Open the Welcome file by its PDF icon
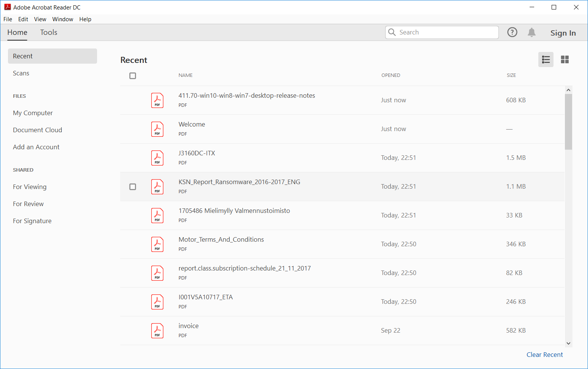 pos(157,129)
